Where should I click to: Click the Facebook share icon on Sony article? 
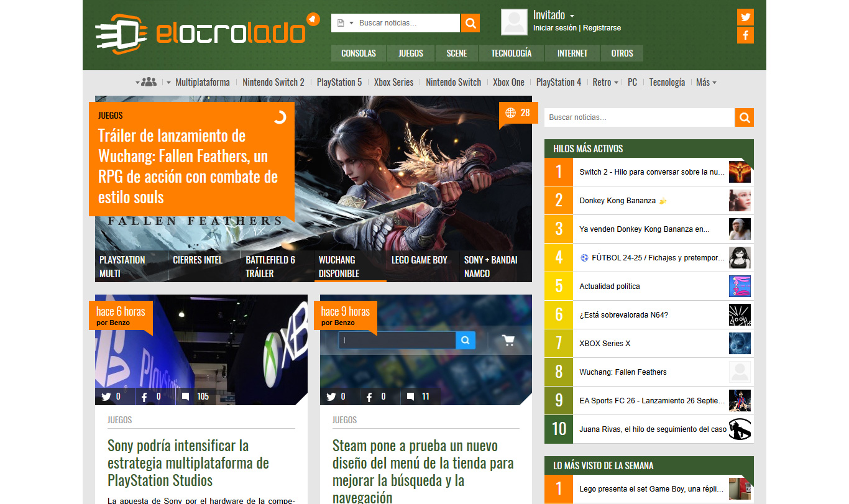[x=144, y=396]
